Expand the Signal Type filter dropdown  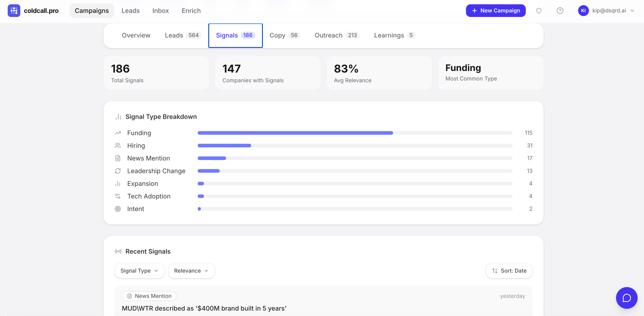(139, 271)
